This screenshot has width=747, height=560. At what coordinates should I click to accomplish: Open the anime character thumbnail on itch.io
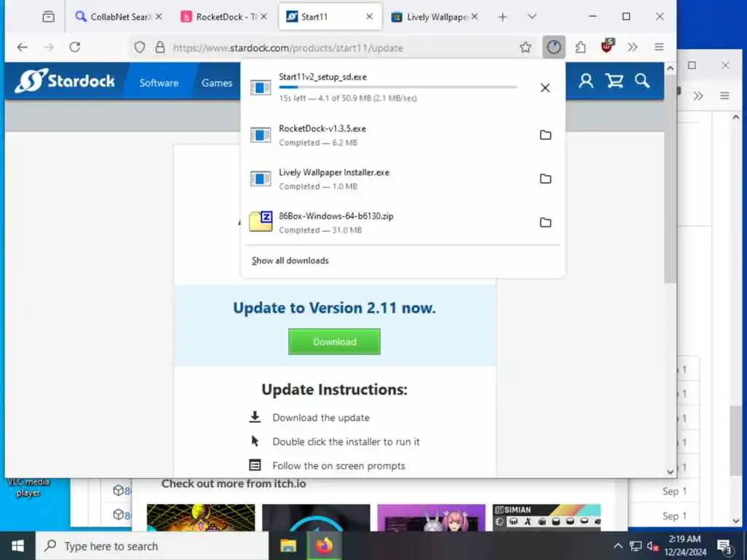pos(431,517)
